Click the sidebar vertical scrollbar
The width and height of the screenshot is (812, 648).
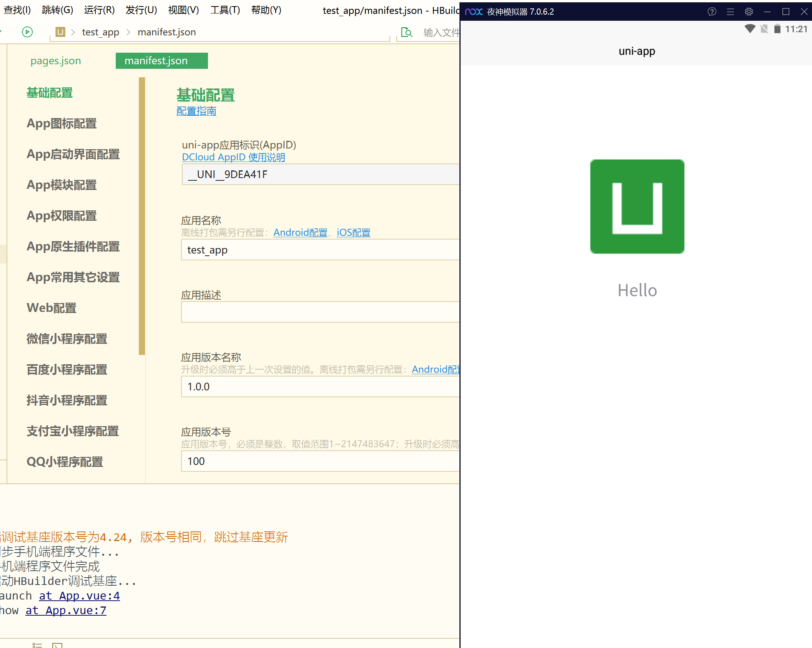pos(142,216)
